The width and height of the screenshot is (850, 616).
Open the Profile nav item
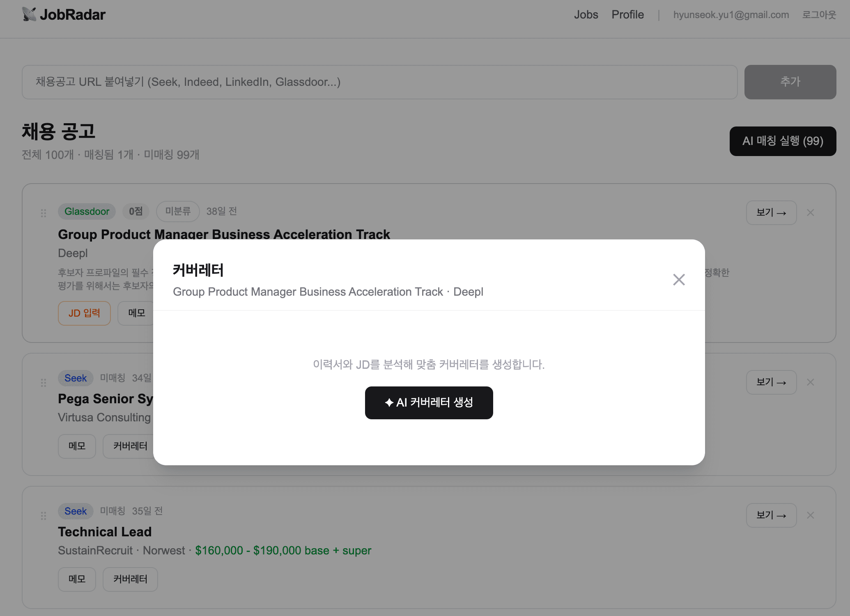[627, 15]
